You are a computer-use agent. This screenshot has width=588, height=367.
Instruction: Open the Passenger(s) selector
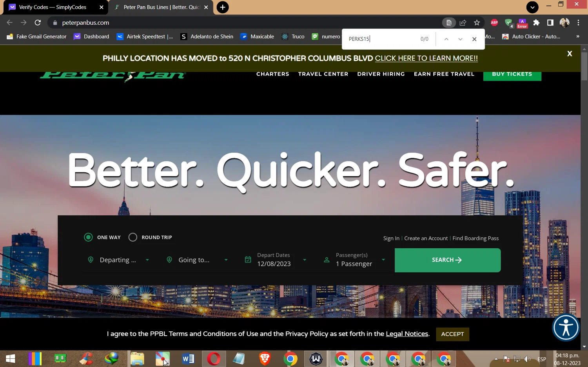[x=354, y=260]
